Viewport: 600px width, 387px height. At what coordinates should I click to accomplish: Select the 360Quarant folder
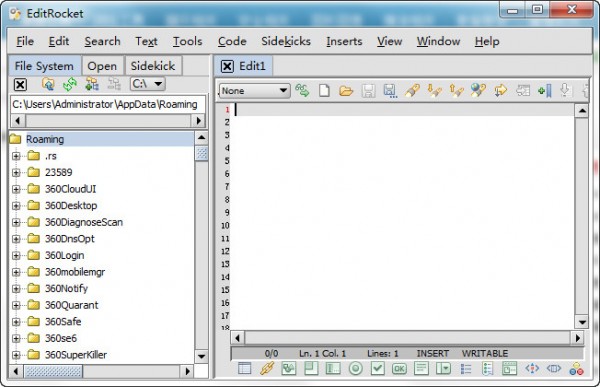tap(72, 305)
